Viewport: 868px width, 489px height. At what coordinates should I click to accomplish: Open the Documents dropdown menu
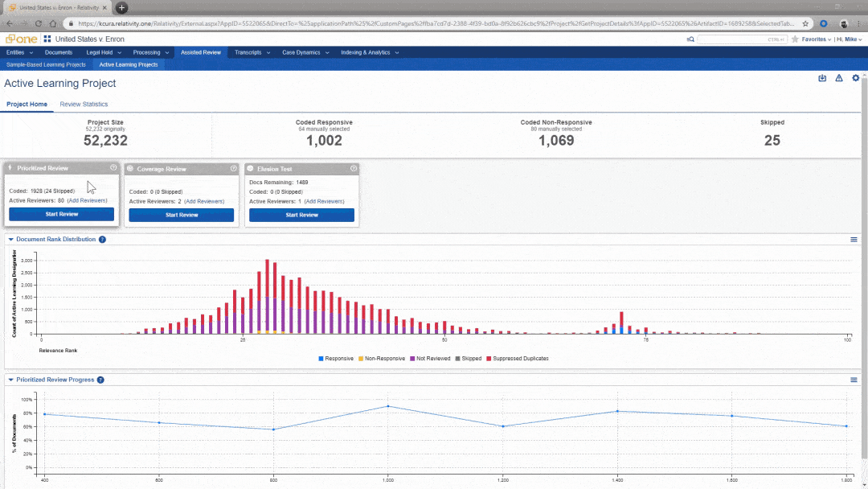pyautogui.click(x=59, y=52)
